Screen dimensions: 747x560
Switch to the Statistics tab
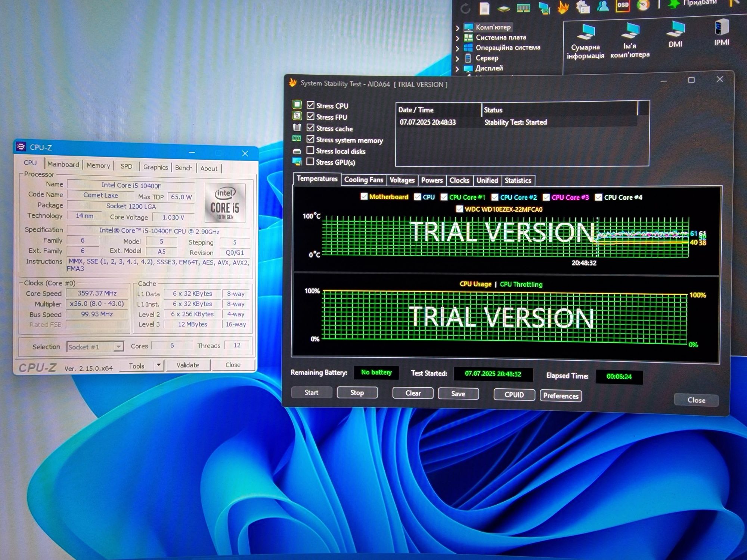[x=518, y=181]
